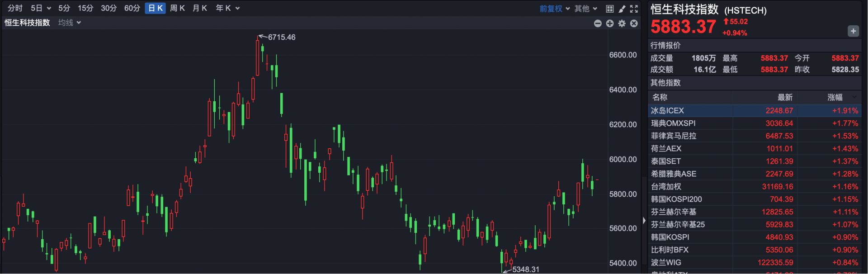Open the 前复权 adjustment dropdown
Screen dimensions: 868x274
[554, 9]
